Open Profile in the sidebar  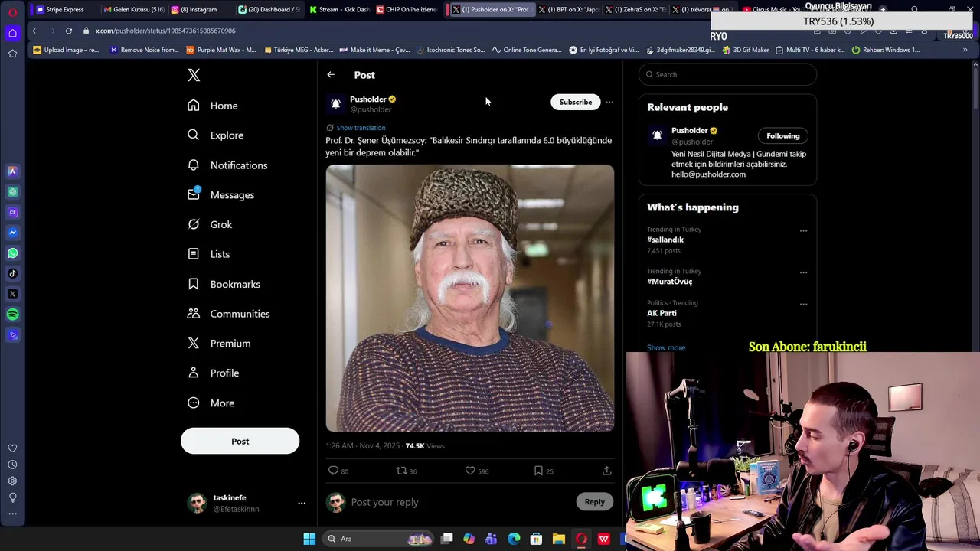point(214,373)
